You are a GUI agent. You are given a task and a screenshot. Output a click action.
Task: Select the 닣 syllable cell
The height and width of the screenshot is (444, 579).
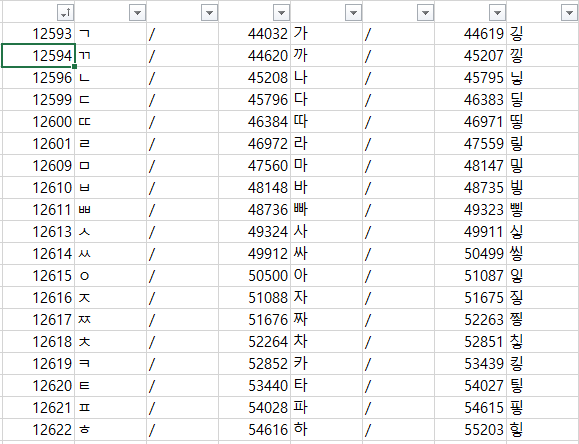542,78
